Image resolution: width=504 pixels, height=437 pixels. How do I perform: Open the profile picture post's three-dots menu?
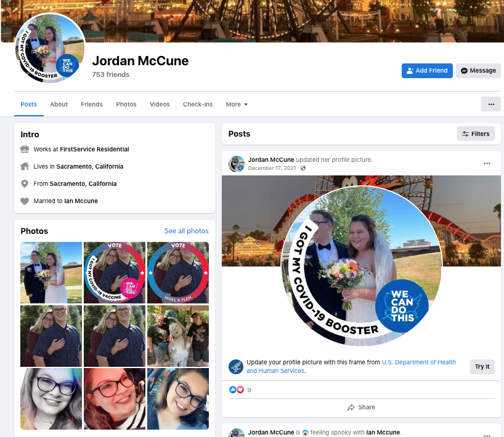[x=487, y=164]
